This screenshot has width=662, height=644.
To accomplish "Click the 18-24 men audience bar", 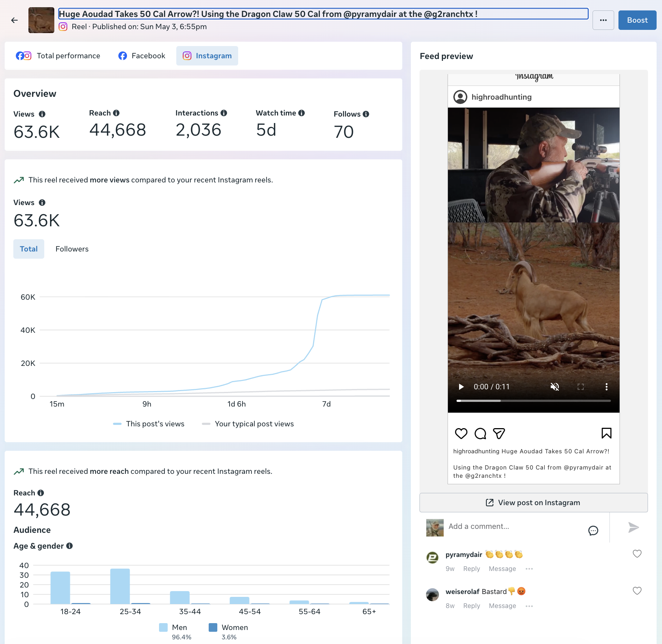I will [x=60, y=588].
